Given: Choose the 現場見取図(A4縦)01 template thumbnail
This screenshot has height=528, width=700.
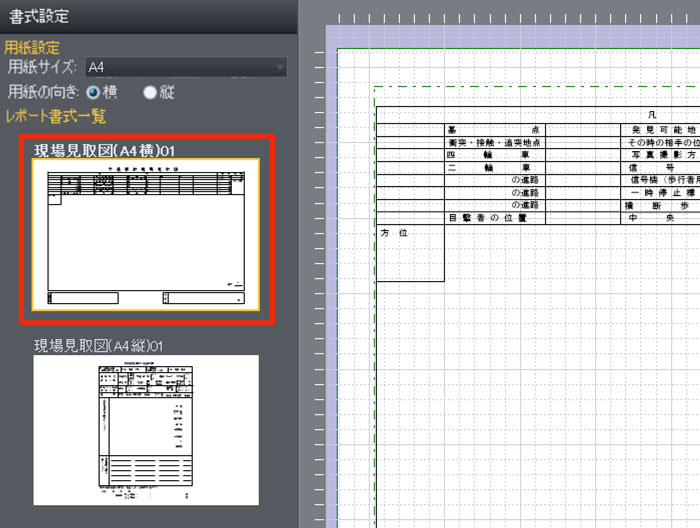Looking at the screenshot, I should coord(146,430).
